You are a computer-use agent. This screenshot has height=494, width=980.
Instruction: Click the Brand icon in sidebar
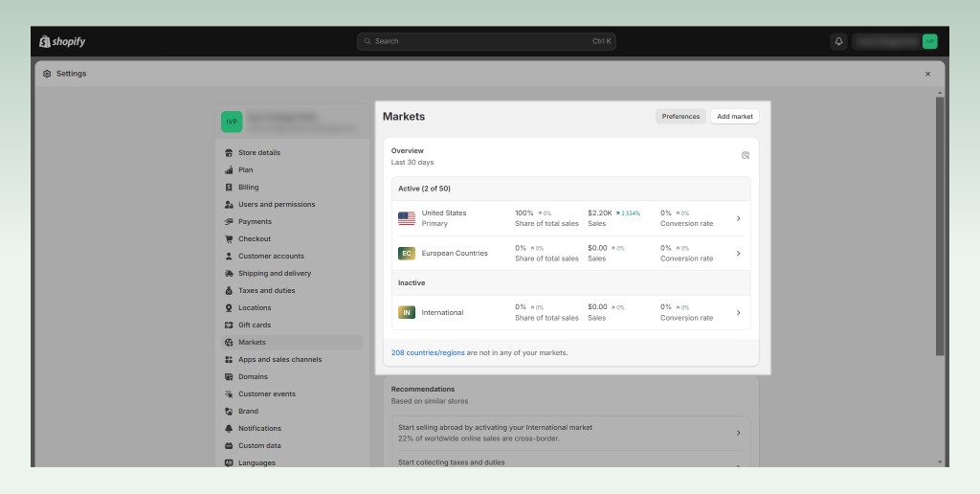tap(229, 411)
